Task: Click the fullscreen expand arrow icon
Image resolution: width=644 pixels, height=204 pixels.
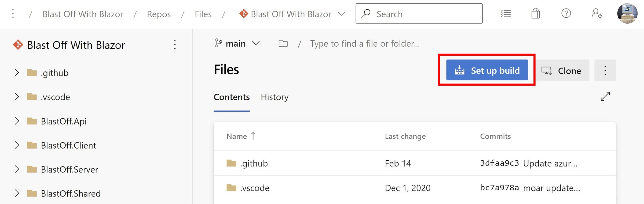Action: click(x=605, y=96)
